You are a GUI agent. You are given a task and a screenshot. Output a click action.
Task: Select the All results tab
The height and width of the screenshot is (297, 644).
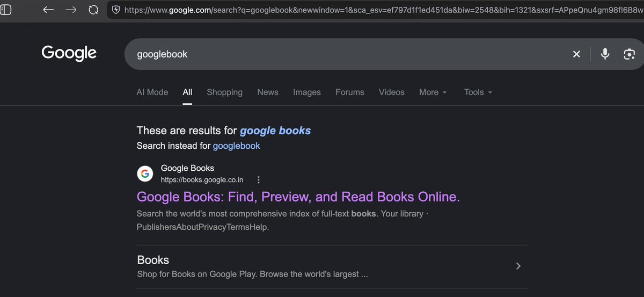point(187,92)
